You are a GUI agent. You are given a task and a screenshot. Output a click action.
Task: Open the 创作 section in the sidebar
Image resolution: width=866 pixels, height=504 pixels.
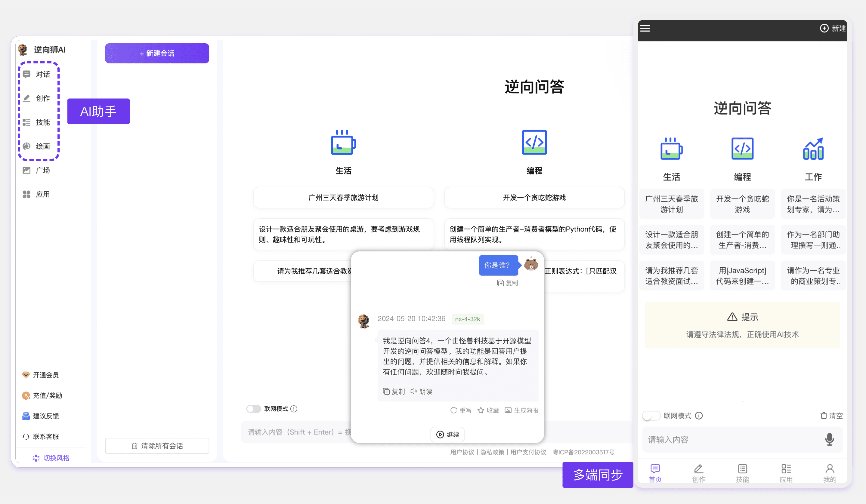pyautogui.click(x=36, y=98)
